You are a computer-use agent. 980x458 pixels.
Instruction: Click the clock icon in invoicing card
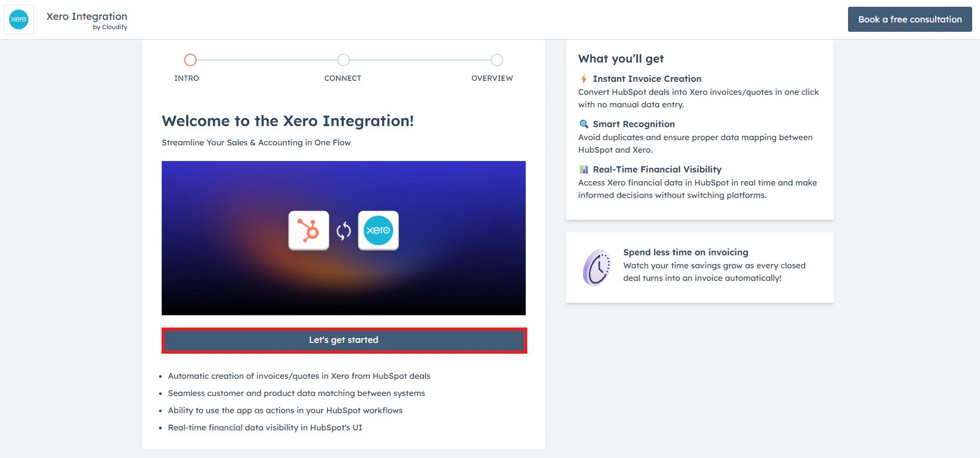click(x=597, y=268)
